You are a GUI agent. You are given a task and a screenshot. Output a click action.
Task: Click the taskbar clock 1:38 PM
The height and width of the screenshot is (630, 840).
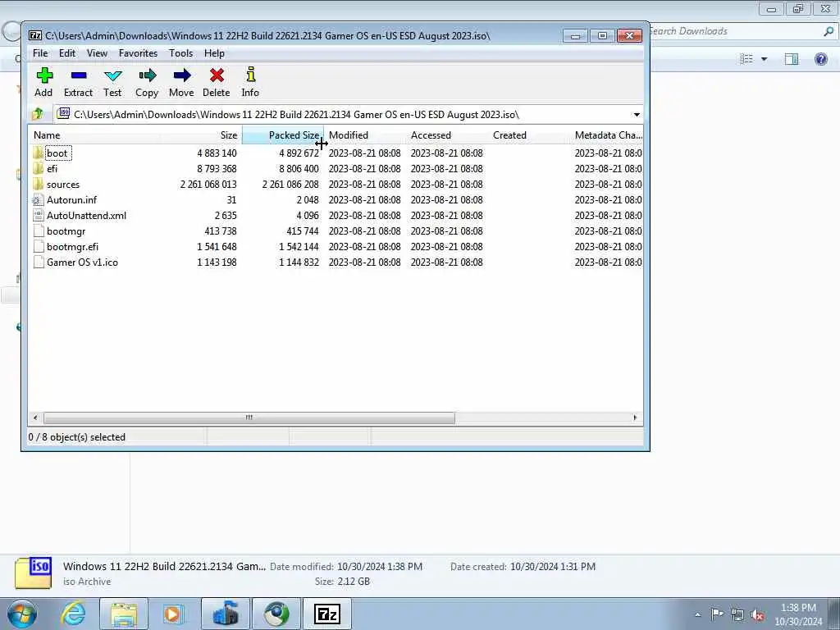[798, 608]
